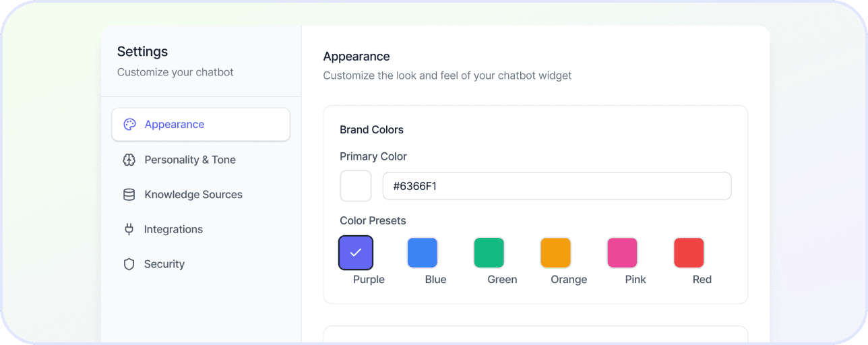Click the palette icon beside Appearance

click(x=129, y=125)
